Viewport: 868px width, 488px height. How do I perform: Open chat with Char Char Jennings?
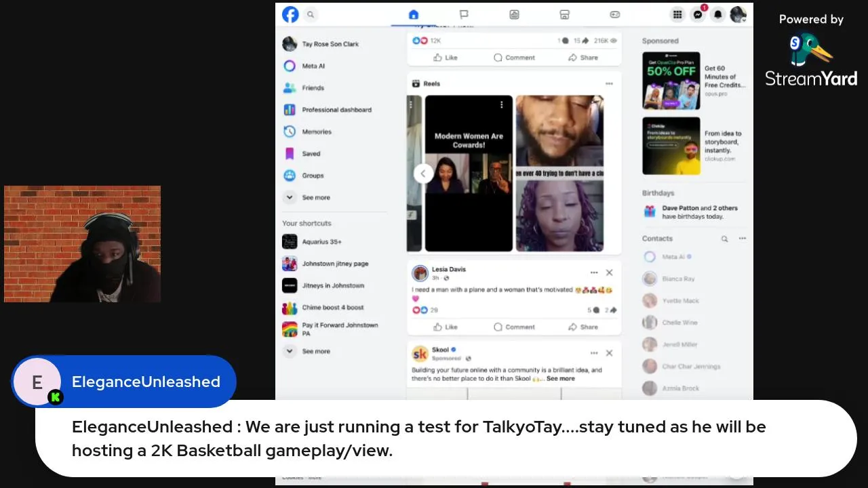click(682, 367)
